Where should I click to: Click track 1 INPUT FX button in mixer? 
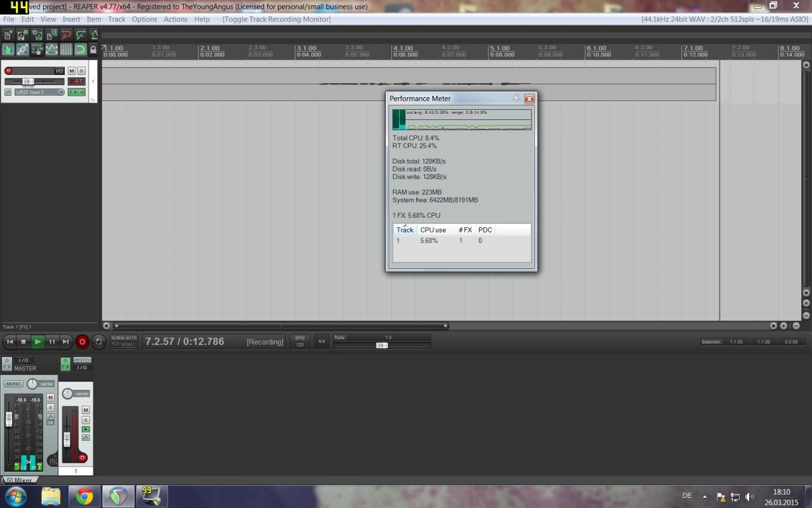point(82,360)
